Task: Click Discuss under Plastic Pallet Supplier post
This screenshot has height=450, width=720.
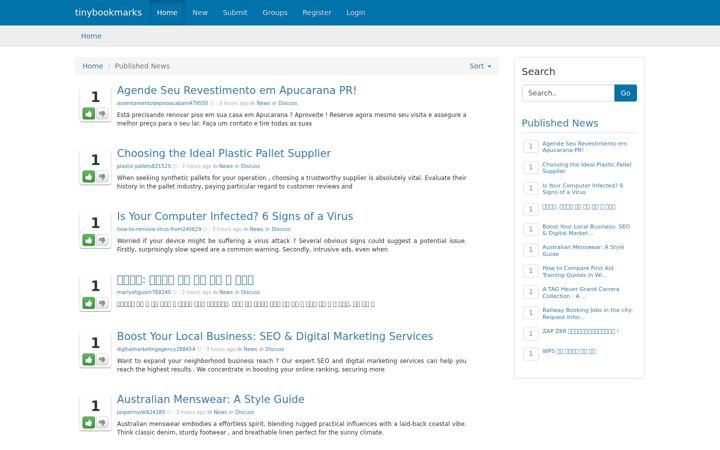Action: tap(250, 166)
